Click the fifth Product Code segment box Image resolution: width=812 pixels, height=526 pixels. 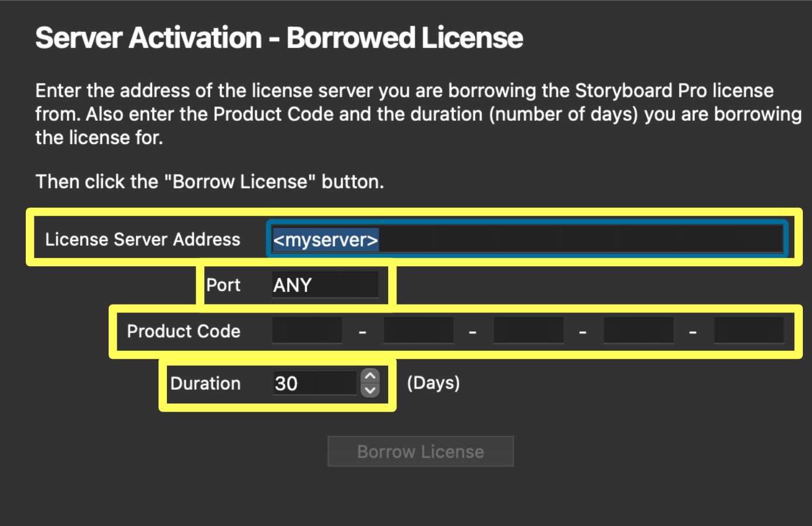pyautogui.click(x=749, y=331)
